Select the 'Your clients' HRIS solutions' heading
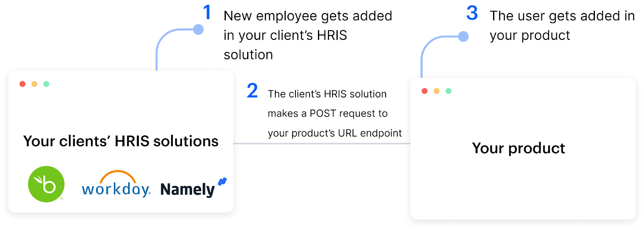Screen dimensions: 644x230 121,141
